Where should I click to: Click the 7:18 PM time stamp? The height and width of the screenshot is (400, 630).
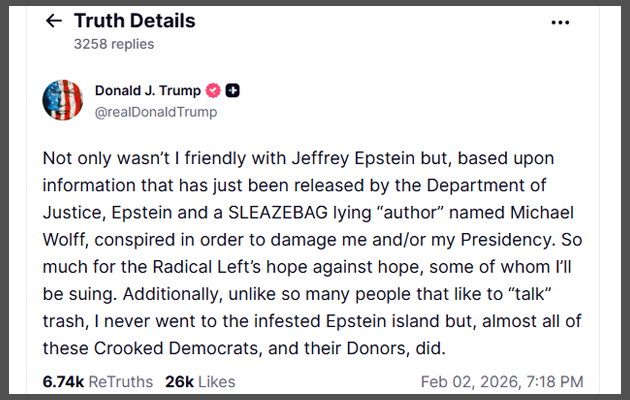coord(553,381)
